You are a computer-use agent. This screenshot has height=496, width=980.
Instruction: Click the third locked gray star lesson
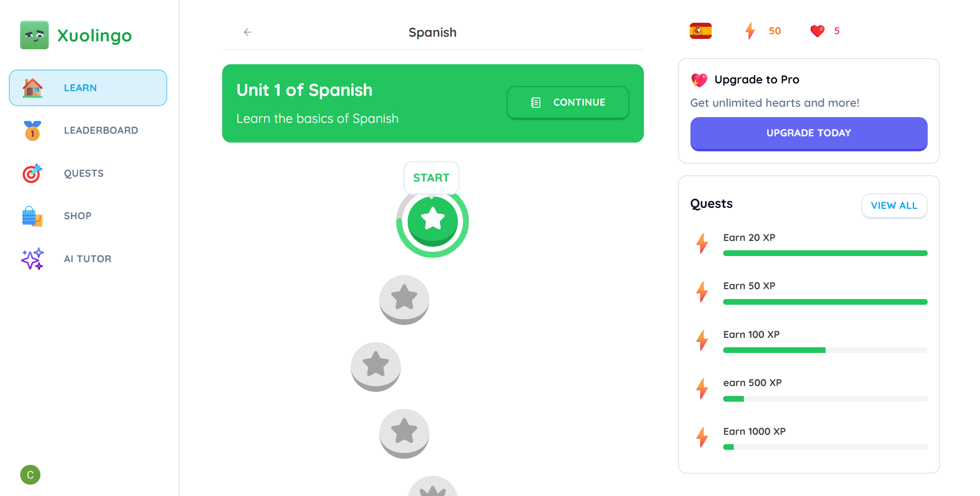click(404, 433)
